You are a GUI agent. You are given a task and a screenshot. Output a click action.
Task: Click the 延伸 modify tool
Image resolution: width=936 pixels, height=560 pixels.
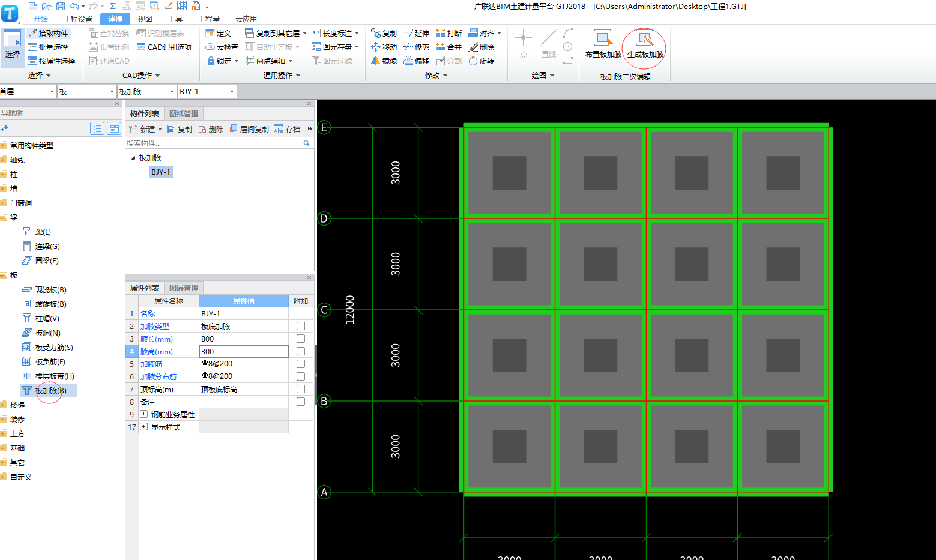417,33
